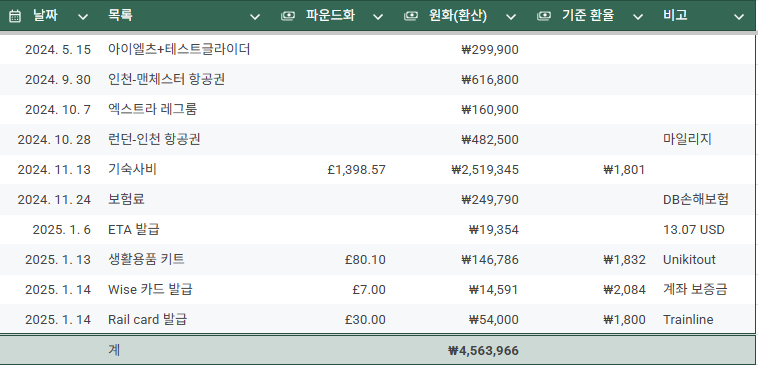Select the pound amount £30.00
Image resolution: width=758 pixels, height=365 pixels.
(365, 320)
